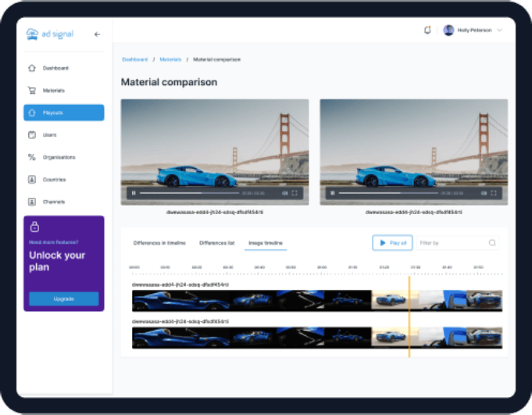This screenshot has width=532, height=415.
Task: Seek on the left video progress bar
Action: point(187,192)
